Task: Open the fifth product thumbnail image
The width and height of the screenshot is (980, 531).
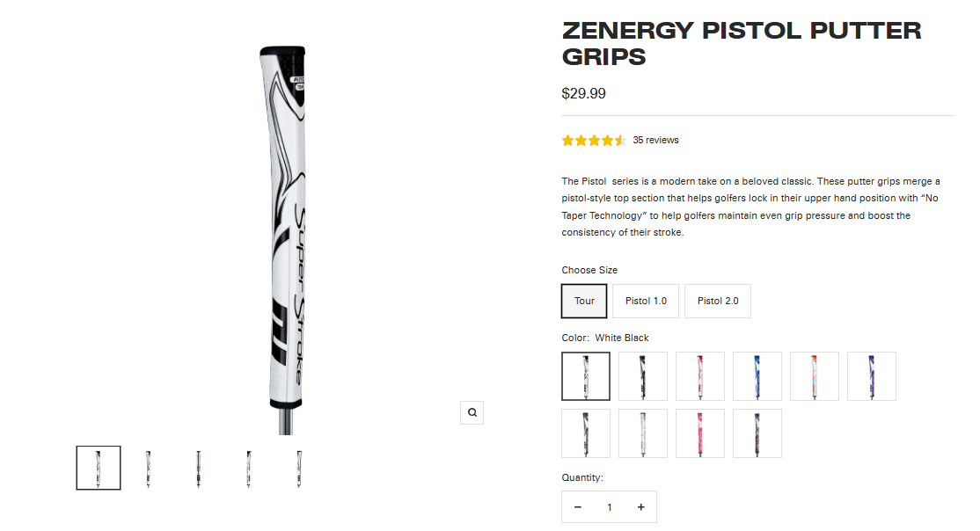Action: [299, 468]
